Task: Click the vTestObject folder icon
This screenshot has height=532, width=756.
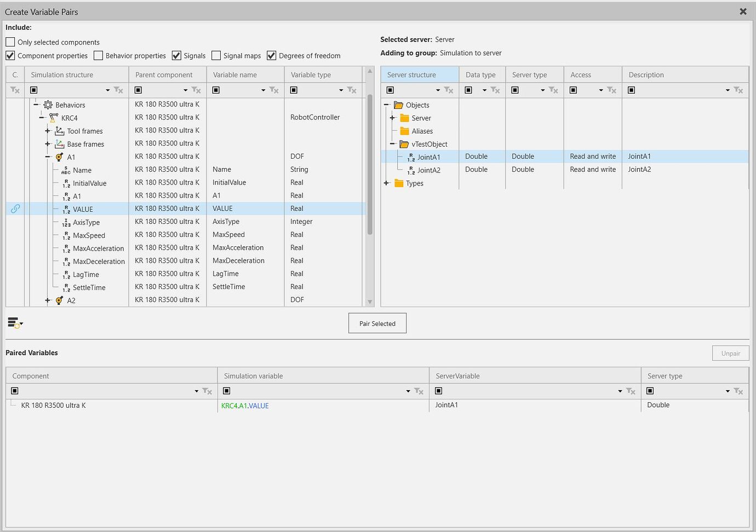Action: pos(404,144)
